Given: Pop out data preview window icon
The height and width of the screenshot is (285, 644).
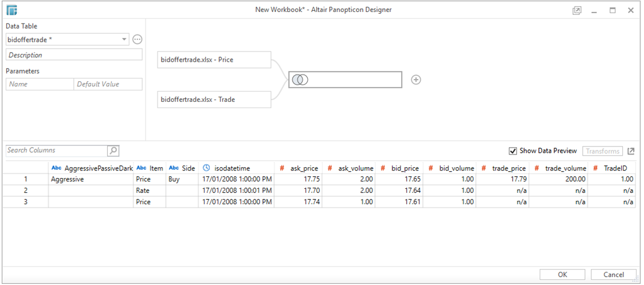Looking at the screenshot, I should click(631, 151).
